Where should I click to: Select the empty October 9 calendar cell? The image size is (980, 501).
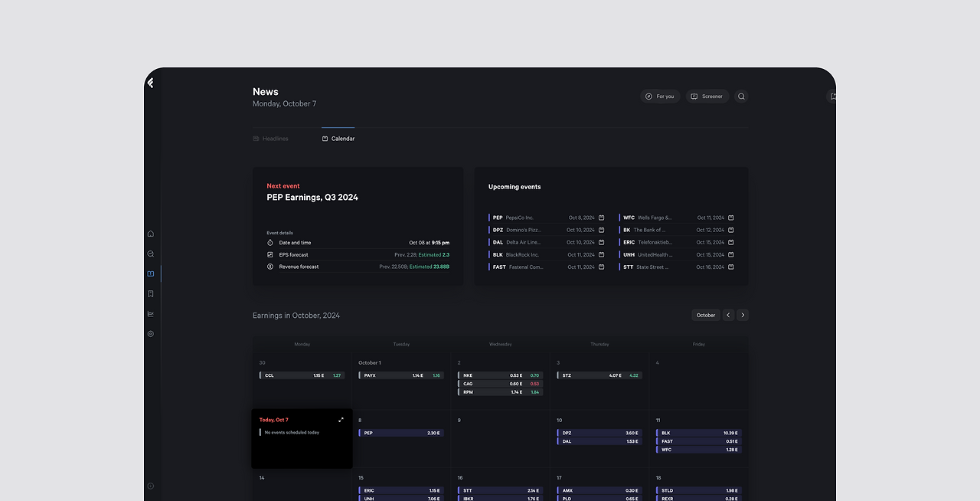tap(500, 439)
